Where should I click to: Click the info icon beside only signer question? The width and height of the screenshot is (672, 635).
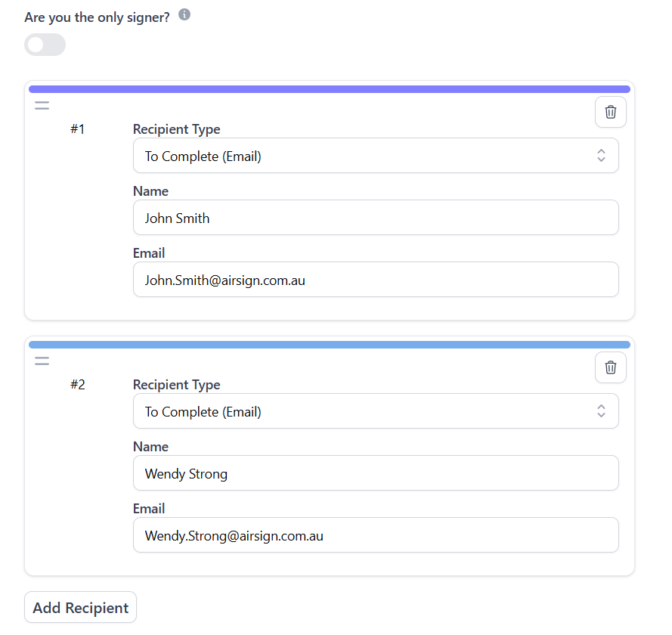[x=184, y=14]
